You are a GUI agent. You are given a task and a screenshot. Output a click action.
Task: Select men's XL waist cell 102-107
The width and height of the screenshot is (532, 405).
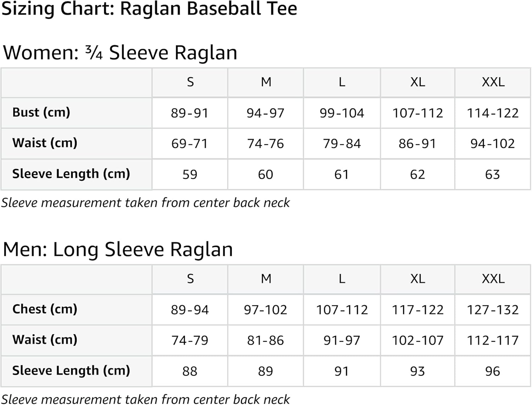click(x=417, y=340)
